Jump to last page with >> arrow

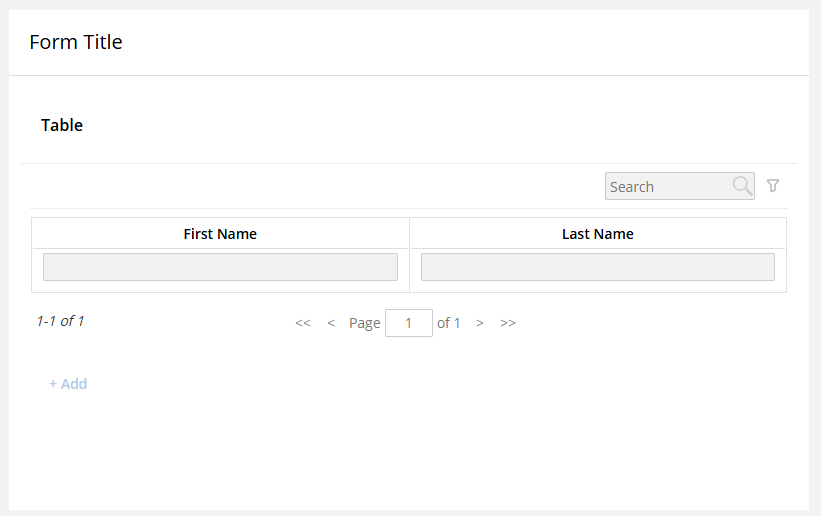pos(508,323)
